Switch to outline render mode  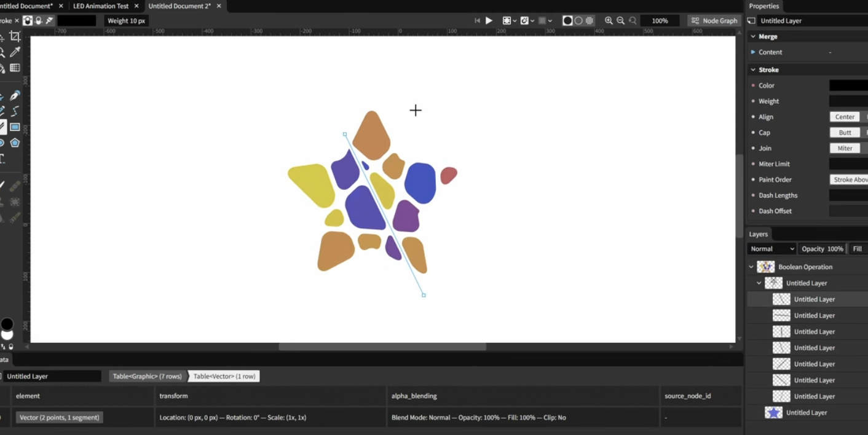[x=578, y=21]
